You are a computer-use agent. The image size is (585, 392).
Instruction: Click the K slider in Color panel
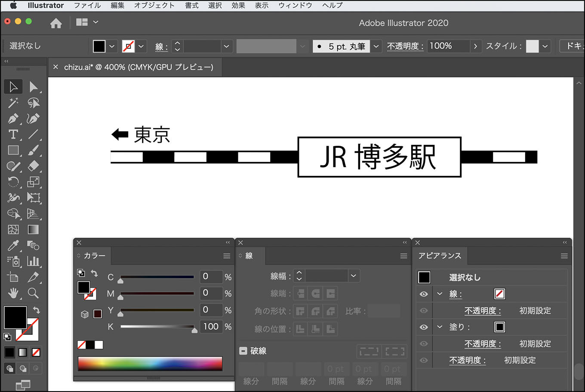[x=157, y=327]
